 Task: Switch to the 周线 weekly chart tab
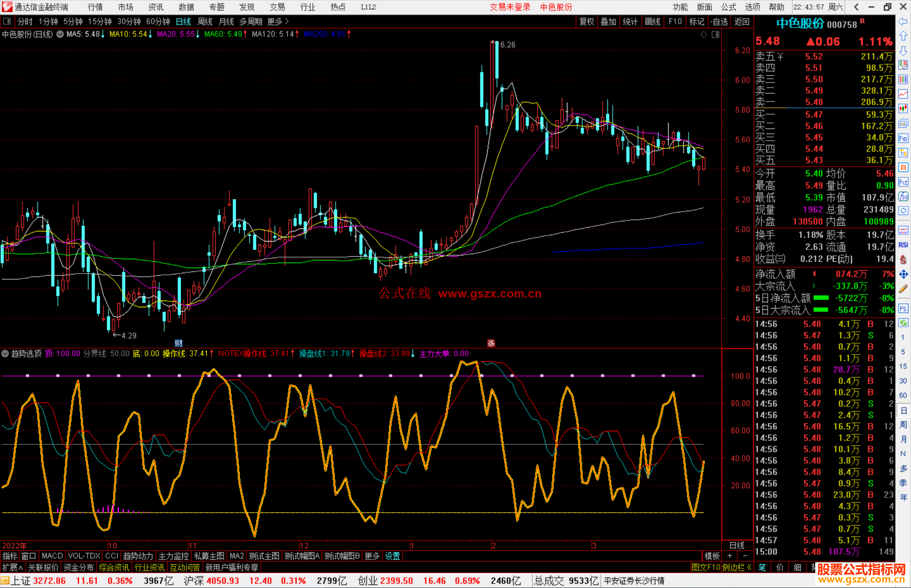[205, 21]
